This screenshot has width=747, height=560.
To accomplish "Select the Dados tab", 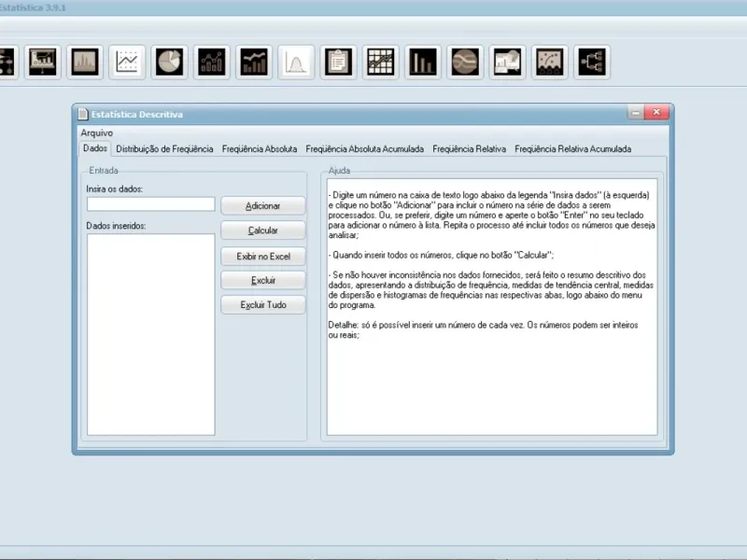I will pyautogui.click(x=95, y=148).
